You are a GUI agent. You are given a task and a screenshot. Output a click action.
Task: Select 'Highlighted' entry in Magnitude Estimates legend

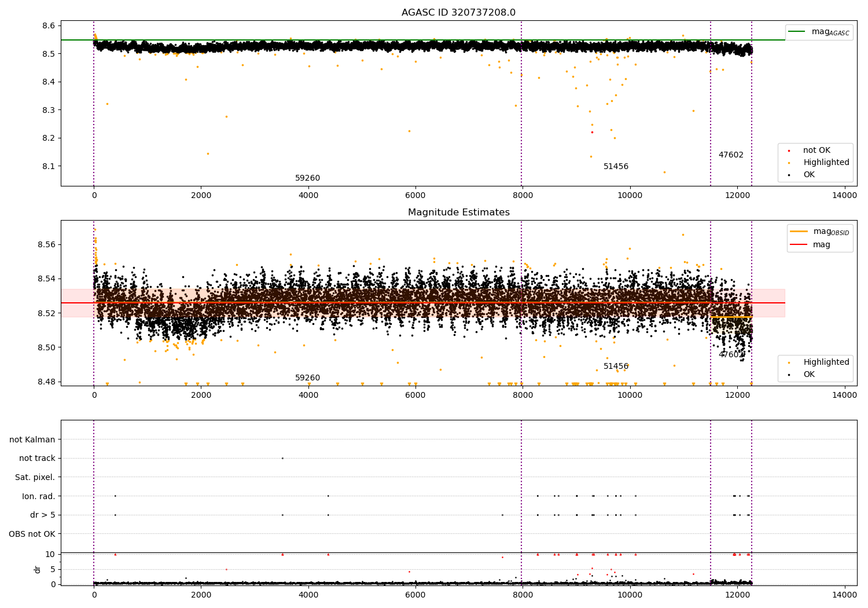point(826,362)
